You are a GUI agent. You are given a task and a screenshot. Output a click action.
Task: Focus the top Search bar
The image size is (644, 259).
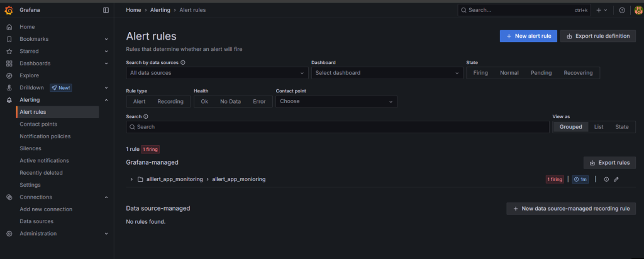tap(524, 10)
